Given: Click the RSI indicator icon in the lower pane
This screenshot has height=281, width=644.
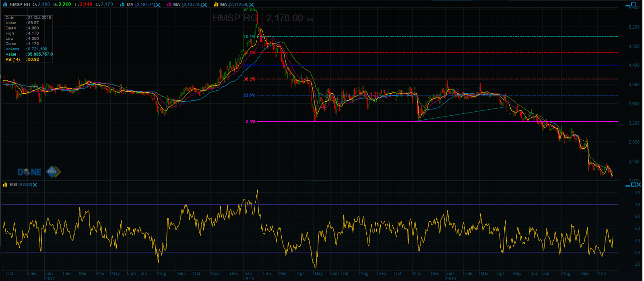Looking at the screenshot, I should pos(5,185).
